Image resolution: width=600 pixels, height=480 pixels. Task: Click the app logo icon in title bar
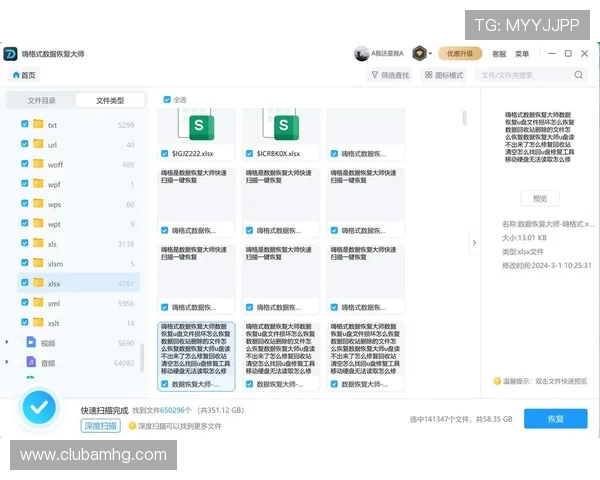click(10, 54)
